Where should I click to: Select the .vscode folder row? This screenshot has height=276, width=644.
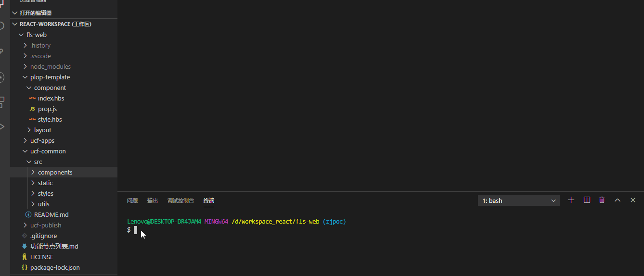click(64, 56)
